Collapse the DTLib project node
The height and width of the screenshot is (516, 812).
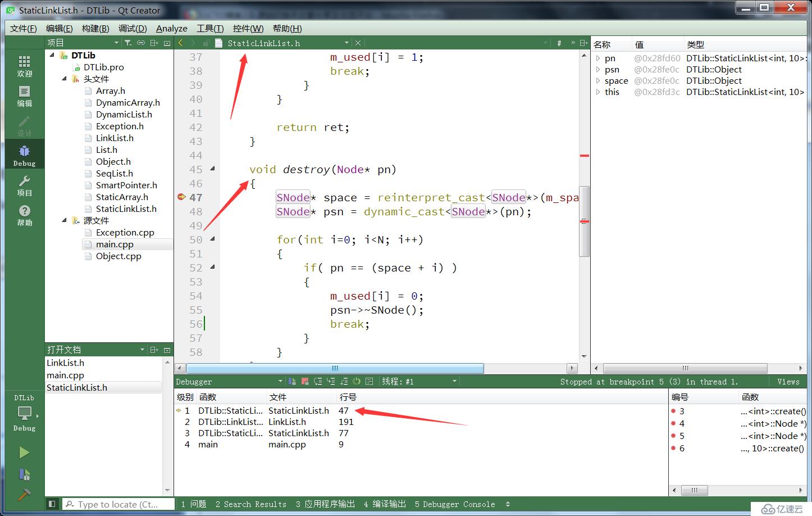pos(52,55)
